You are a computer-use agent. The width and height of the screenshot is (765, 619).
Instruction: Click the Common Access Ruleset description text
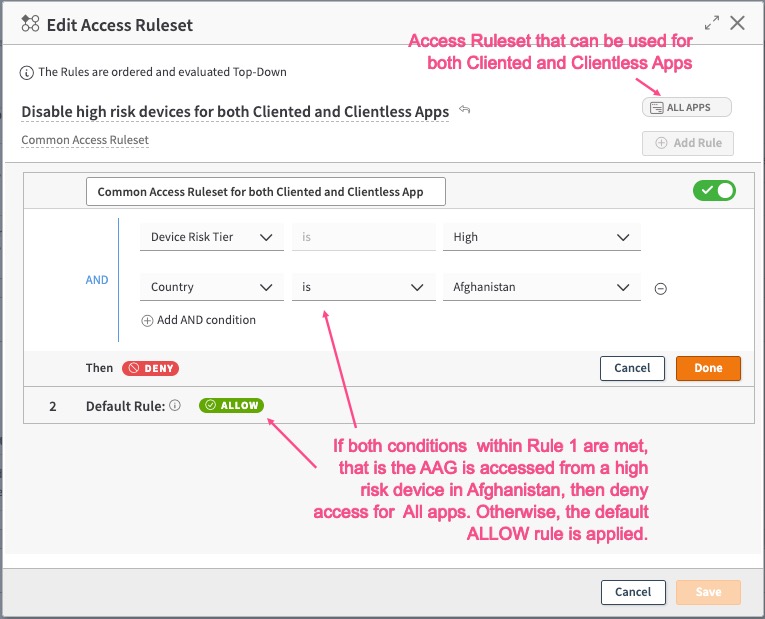tap(85, 141)
